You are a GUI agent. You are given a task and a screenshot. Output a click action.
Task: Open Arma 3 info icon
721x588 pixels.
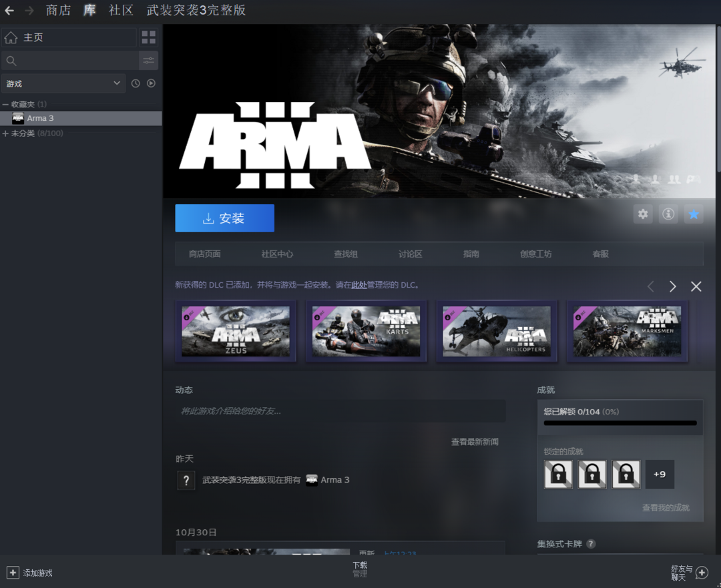point(668,214)
